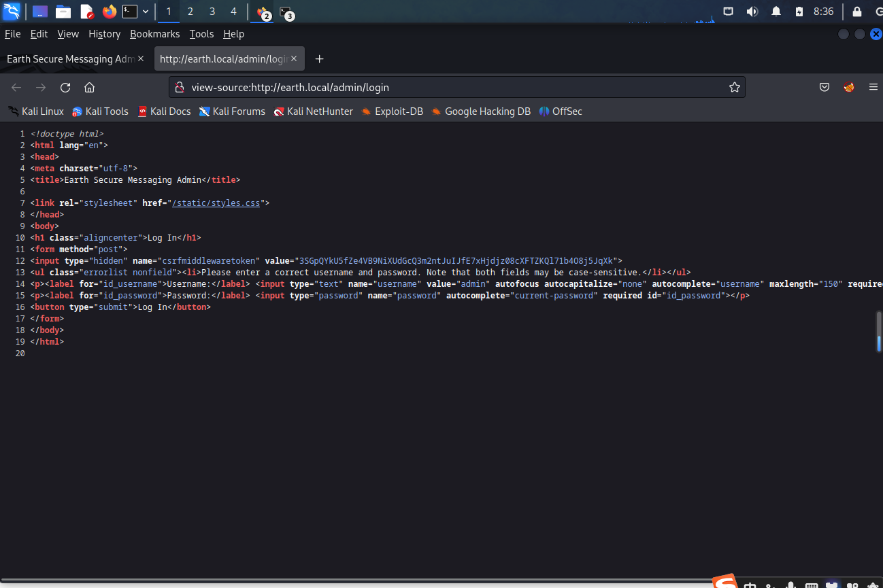Open the History menu
Viewport: 883px width, 588px height.
104,34
